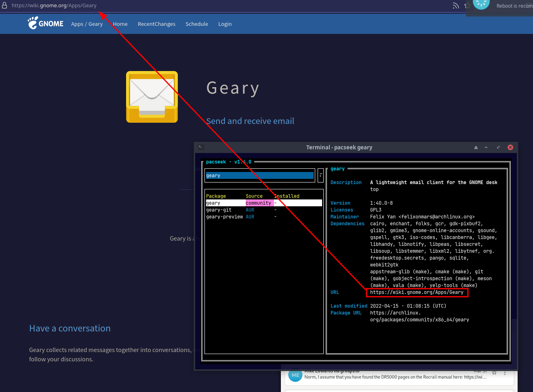Click the Installed column header
Screen dimensions: 533x392
click(x=287, y=196)
